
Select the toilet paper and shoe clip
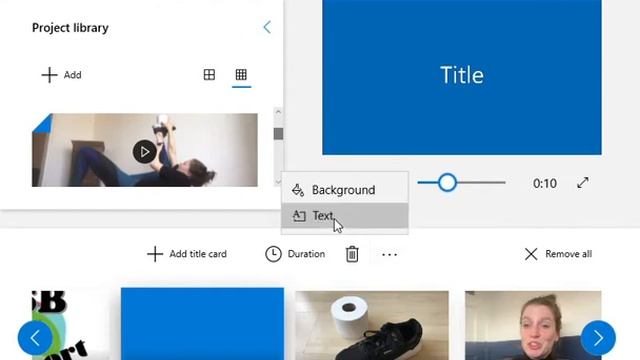[x=372, y=325]
